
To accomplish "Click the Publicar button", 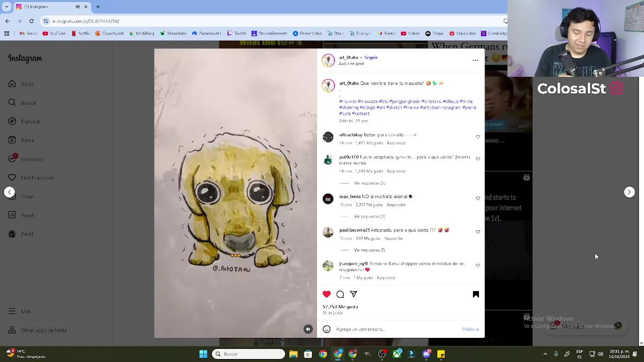I will 470,329.
